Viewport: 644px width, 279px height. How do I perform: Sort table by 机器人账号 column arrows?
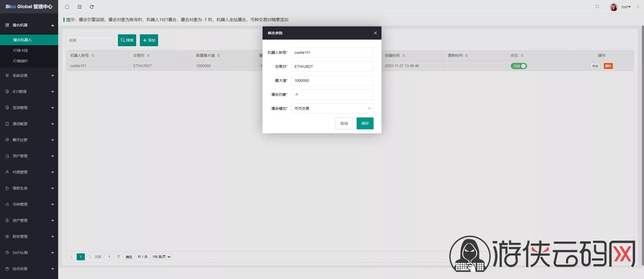(x=93, y=55)
